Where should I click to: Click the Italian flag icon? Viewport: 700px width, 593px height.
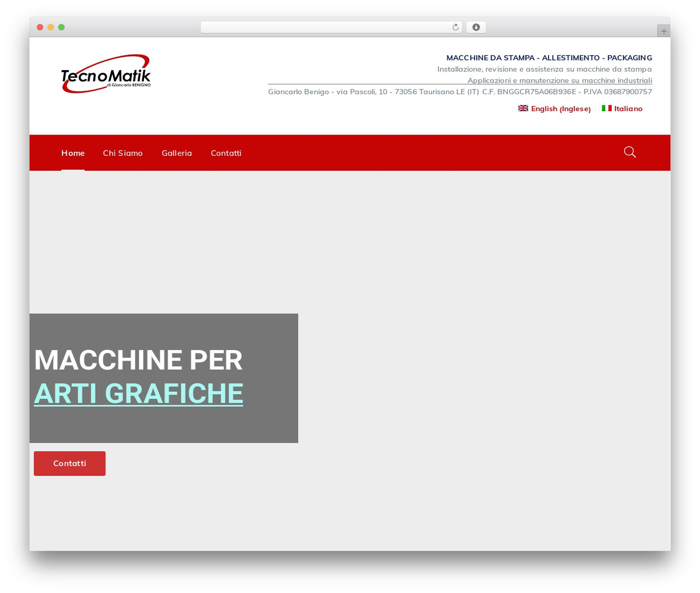[x=606, y=108]
